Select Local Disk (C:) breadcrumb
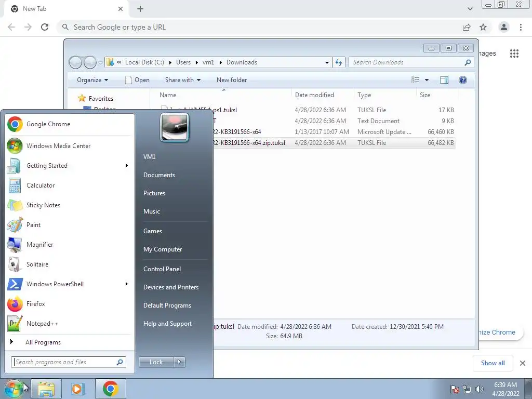 pyautogui.click(x=144, y=62)
